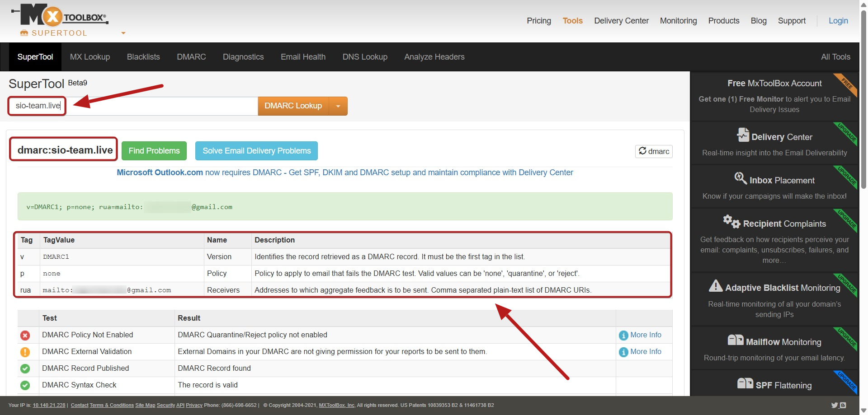Click info icon in DMARC Policy Not Enabled row
This screenshot has width=868, height=415.
click(x=623, y=336)
